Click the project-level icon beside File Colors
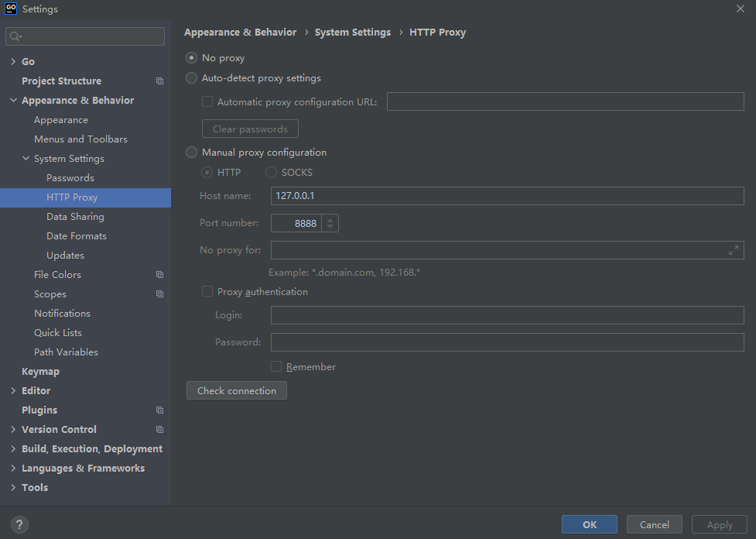 point(159,275)
